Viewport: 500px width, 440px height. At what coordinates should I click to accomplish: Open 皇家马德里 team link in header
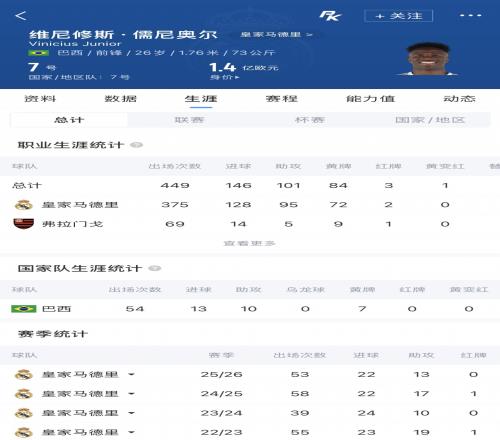click(276, 35)
